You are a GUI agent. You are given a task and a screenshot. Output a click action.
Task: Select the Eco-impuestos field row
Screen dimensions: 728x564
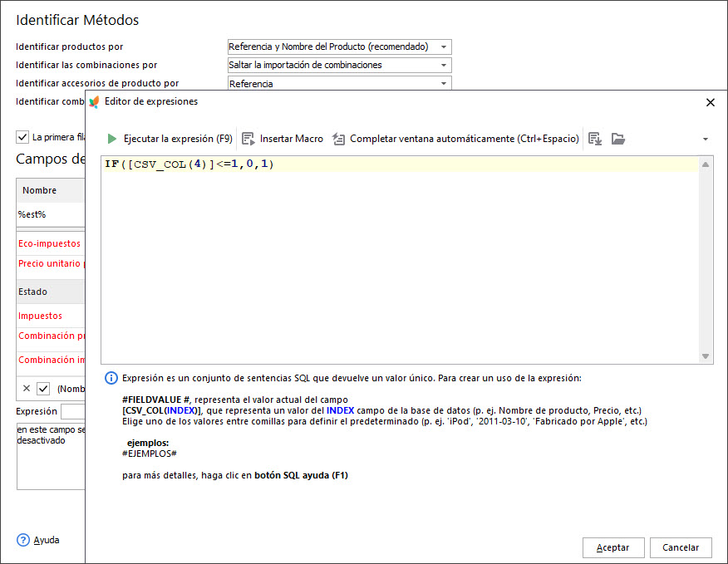(x=51, y=243)
